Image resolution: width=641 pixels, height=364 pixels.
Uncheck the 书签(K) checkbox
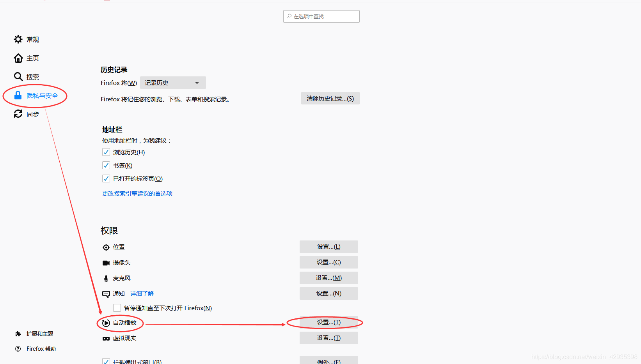pos(106,165)
